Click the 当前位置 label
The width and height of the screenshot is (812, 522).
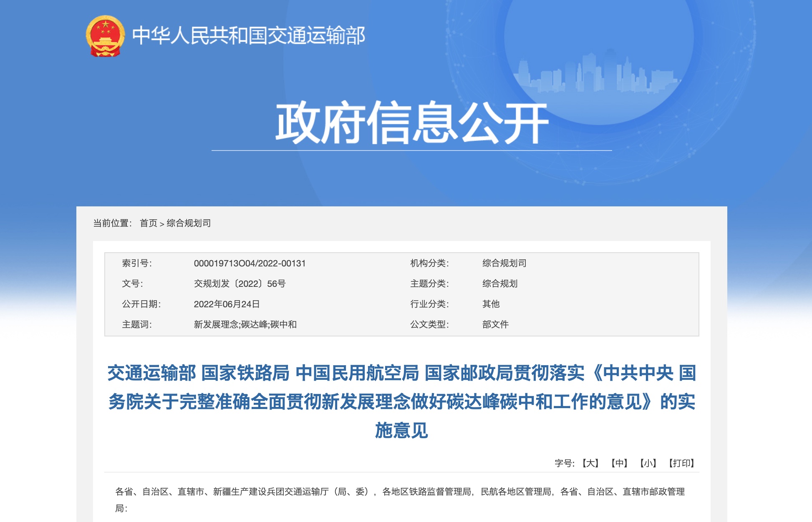point(113,223)
